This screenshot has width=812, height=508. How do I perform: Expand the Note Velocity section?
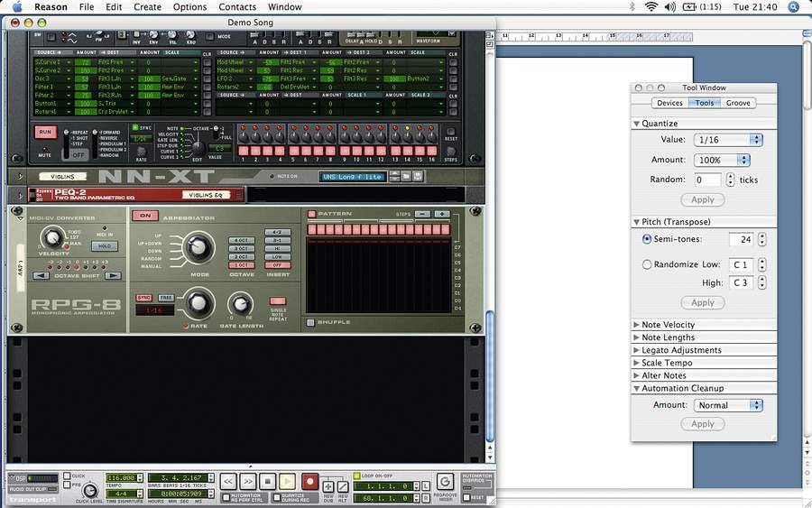tap(636, 325)
